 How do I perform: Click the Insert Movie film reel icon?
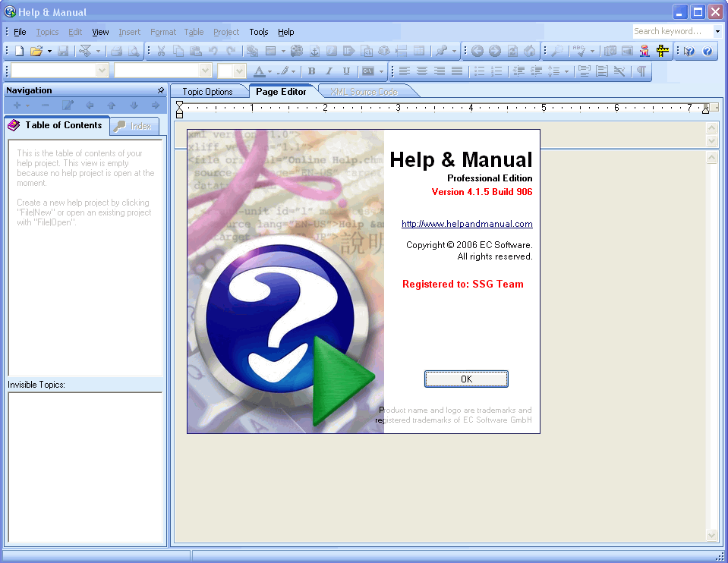(x=297, y=51)
